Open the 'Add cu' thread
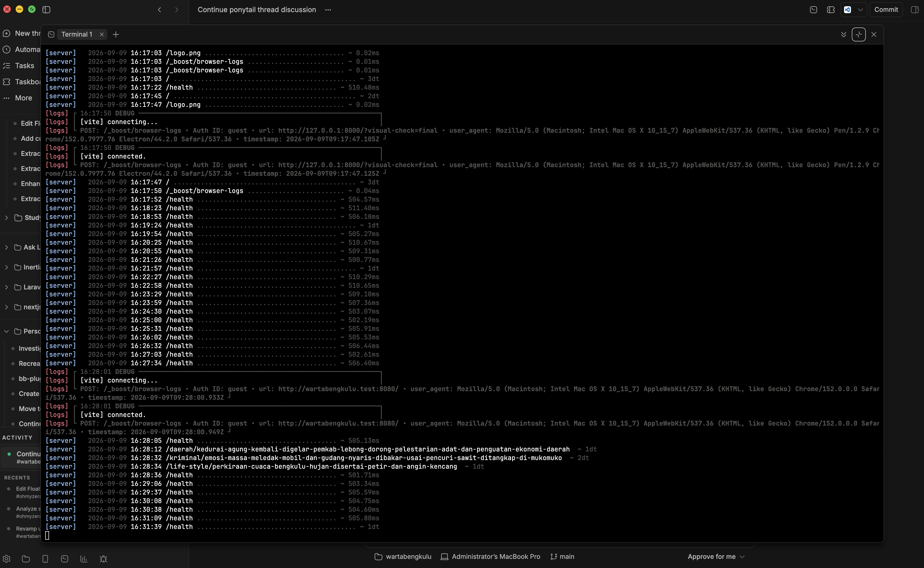924x568 pixels. pos(30,139)
